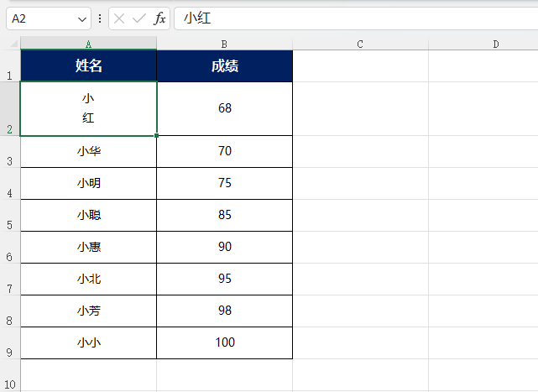Click empty cell C2 beside score 68

[x=360, y=109]
